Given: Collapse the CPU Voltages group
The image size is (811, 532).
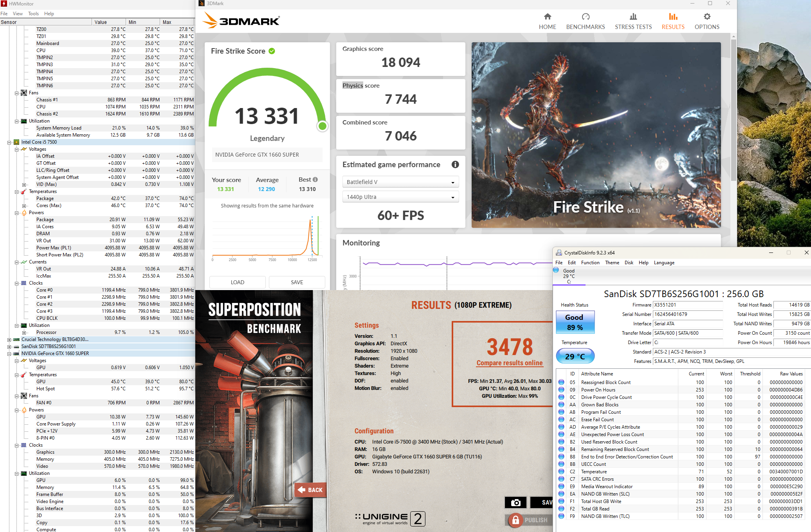Looking at the screenshot, I should click(16, 150).
